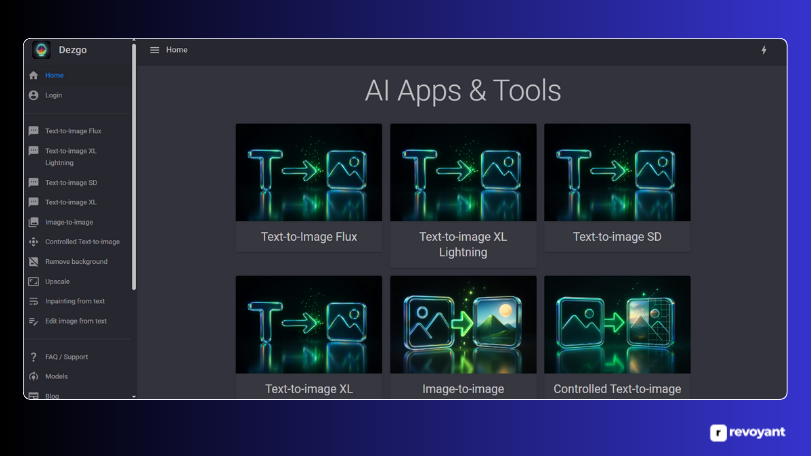Click the sidebar scroll down arrow
Image resolution: width=811 pixels, height=456 pixels.
[134, 397]
